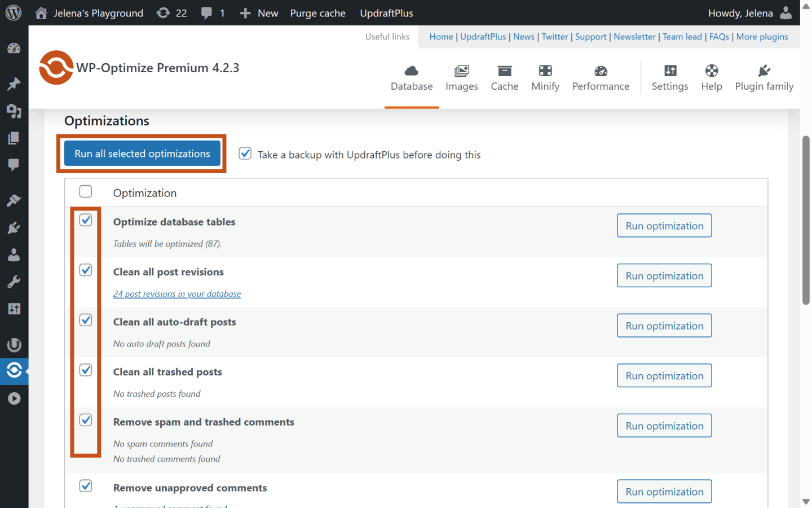Open the Performance section of WP-Optimize

coord(600,78)
